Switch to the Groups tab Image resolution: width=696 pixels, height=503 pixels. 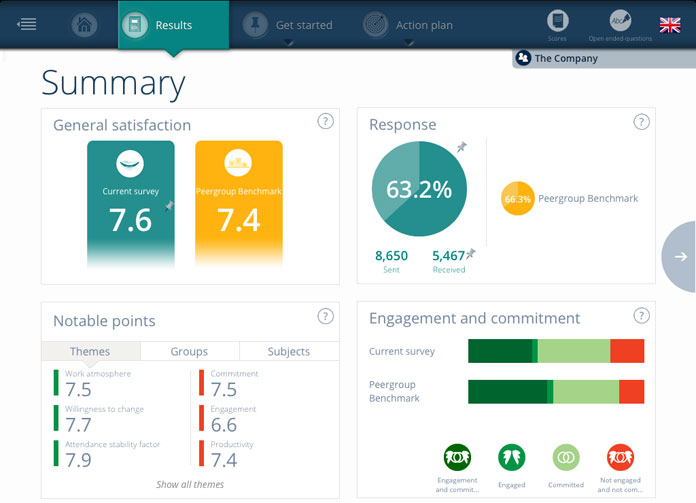(190, 351)
